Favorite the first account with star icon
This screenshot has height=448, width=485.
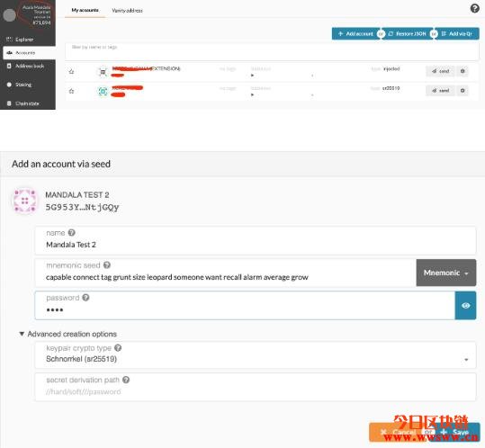[x=71, y=72]
